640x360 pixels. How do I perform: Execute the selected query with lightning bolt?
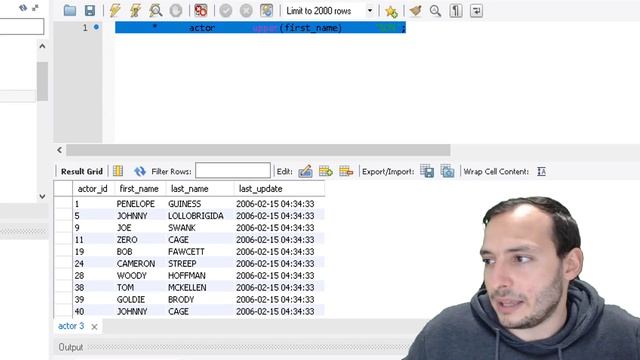coord(115,11)
